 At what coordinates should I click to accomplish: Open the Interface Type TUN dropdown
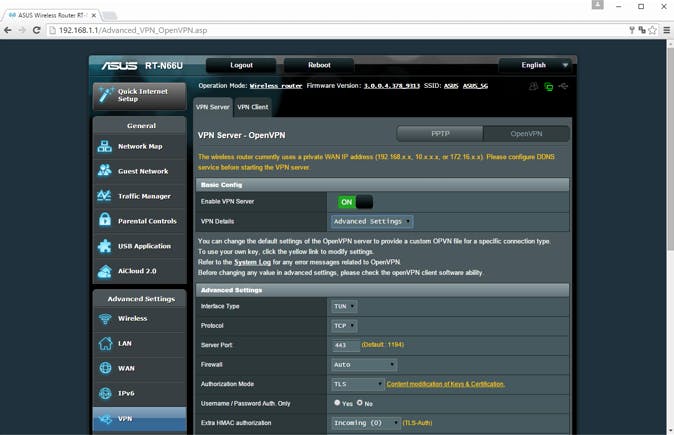click(x=344, y=306)
